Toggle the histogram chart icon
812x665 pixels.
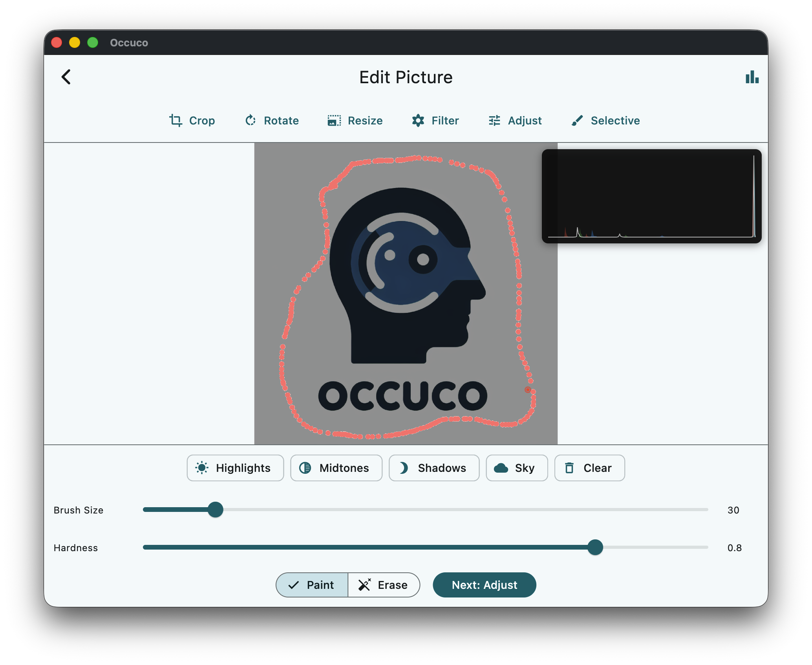click(752, 77)
